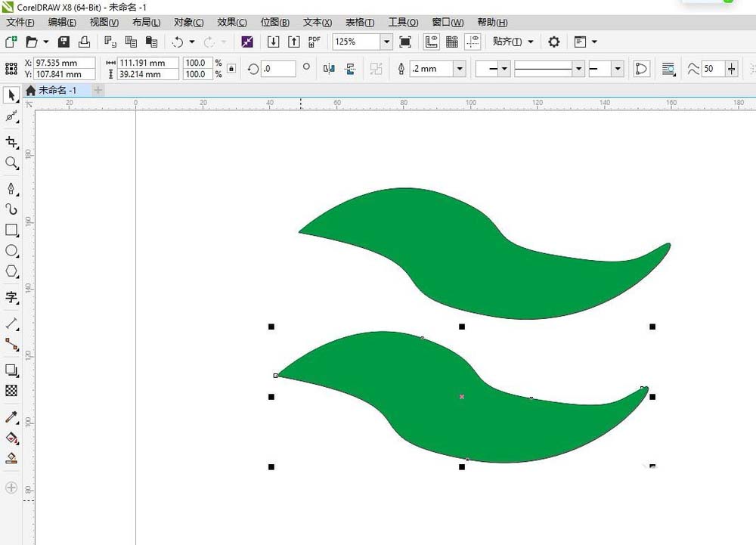Screen dimensions: 756x545
Task: Select the Color Eyedropper tool
Action: (x=11, y=416)
